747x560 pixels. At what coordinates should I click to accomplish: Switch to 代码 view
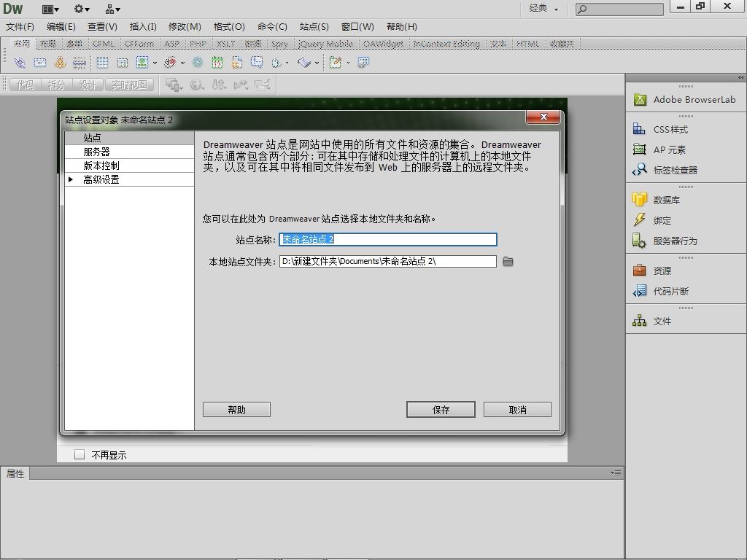(x=26, y=85)
